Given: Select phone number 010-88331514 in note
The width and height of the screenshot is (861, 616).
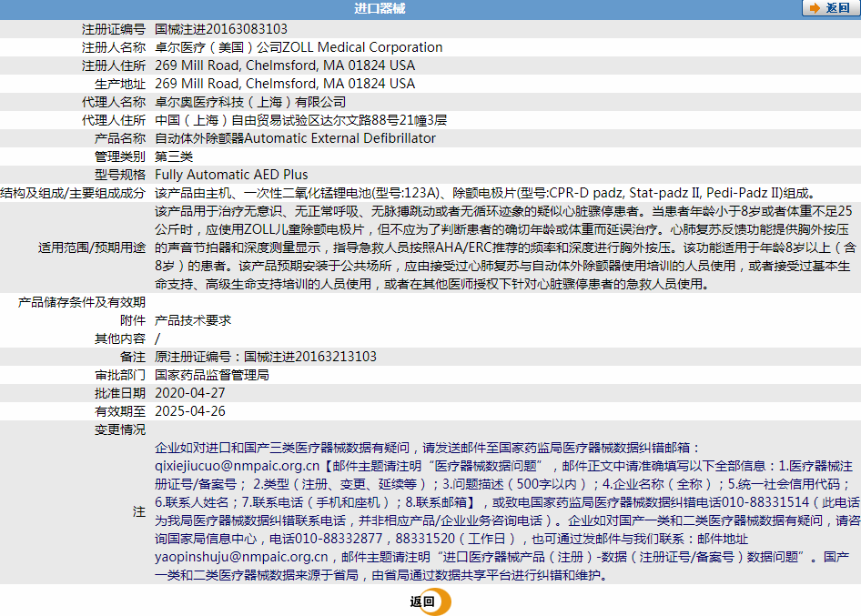Looking at the screenshot, I should [765, 501].
